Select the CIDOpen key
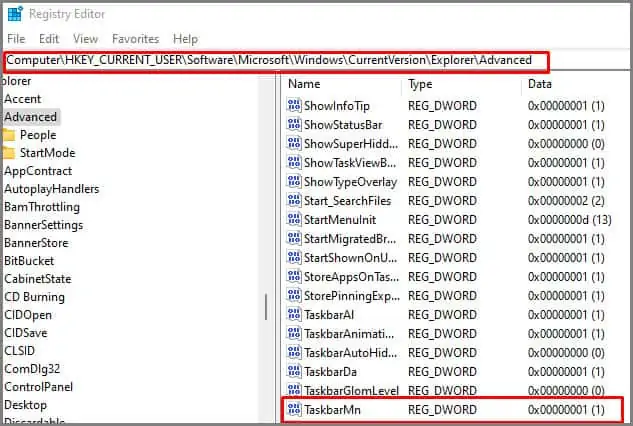This screenshot has height=426, width=633. 28,315
